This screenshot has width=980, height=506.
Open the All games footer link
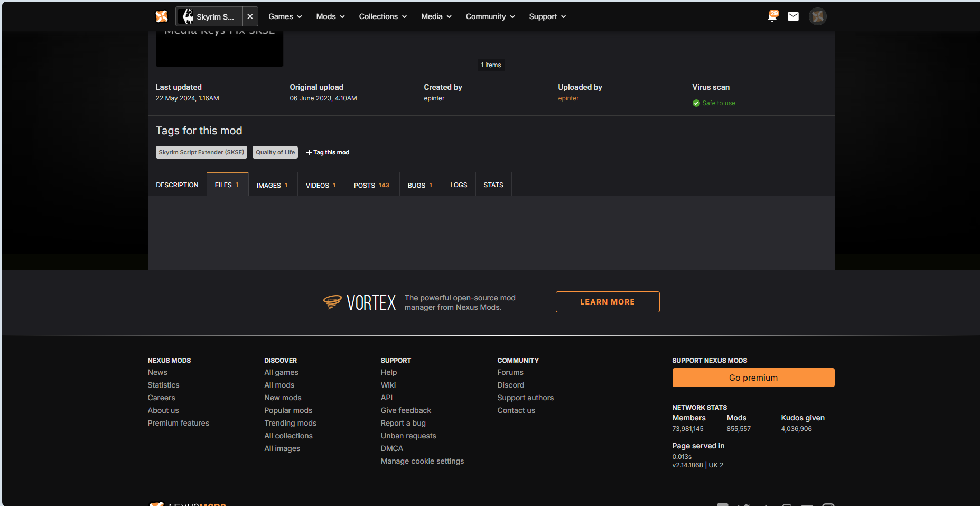pos(282,372)
